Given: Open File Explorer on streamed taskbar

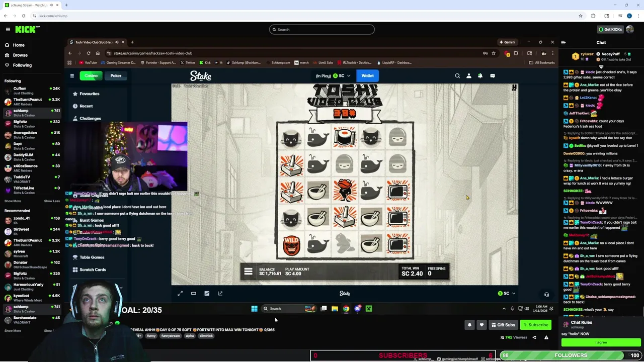Looking at the screenshot, I should coord(335,309).
